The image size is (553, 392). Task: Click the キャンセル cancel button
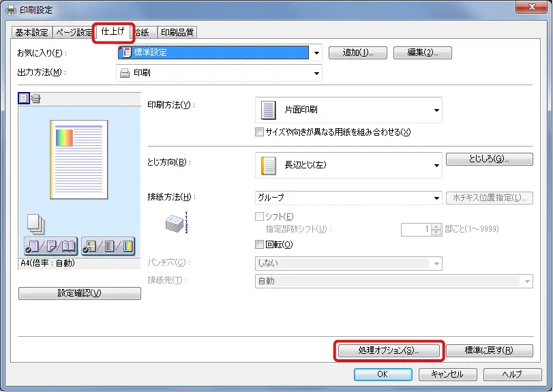click(448, 374)
